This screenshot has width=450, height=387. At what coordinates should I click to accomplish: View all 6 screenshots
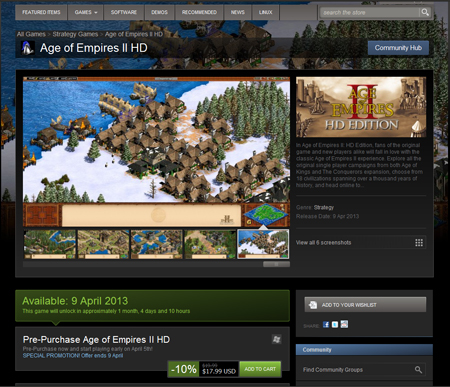point(361,243)
